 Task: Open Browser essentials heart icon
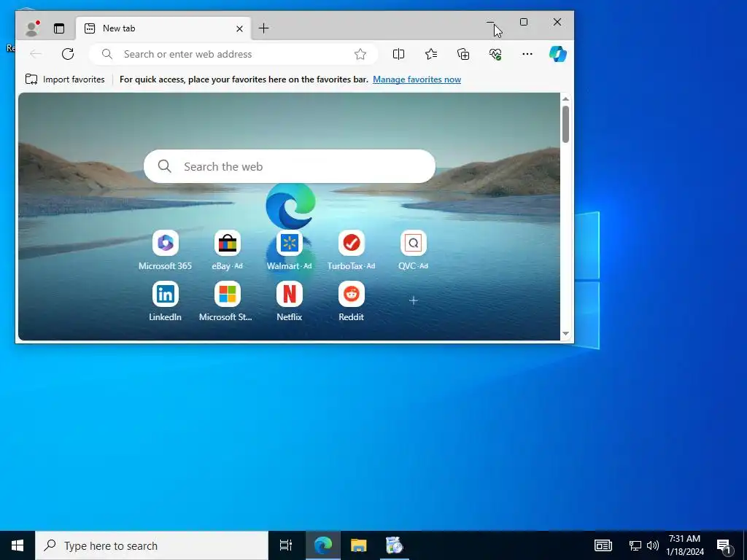(495, 54)
